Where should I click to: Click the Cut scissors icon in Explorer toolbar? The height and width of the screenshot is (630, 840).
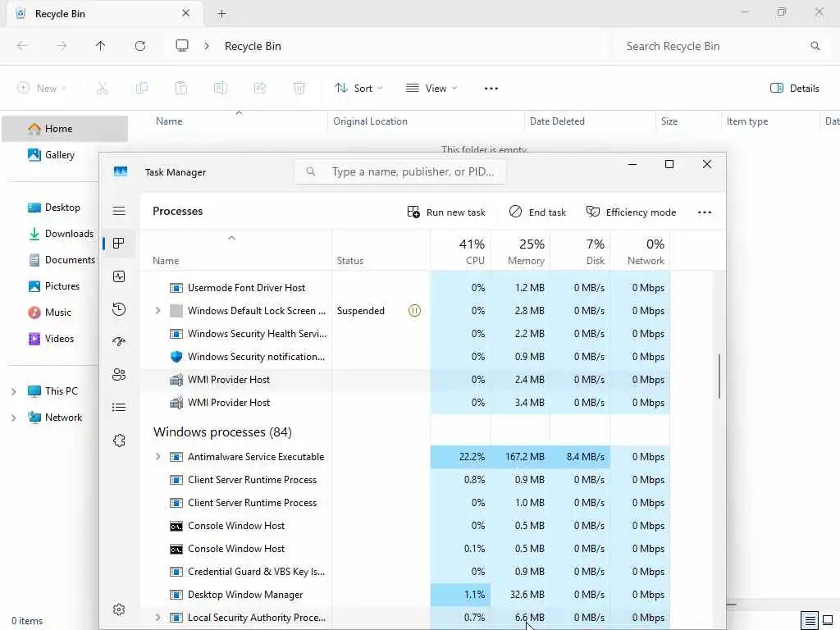(x=103, y=89)
